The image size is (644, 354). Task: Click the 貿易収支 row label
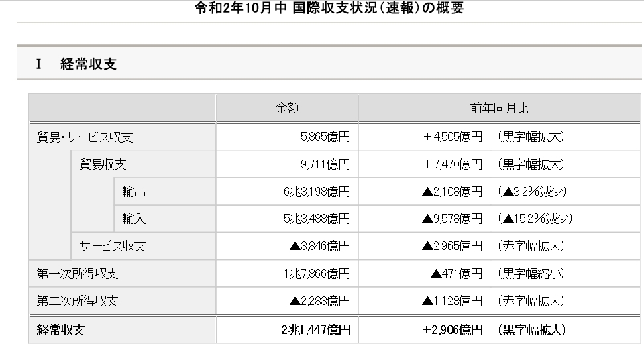point(103,164)
